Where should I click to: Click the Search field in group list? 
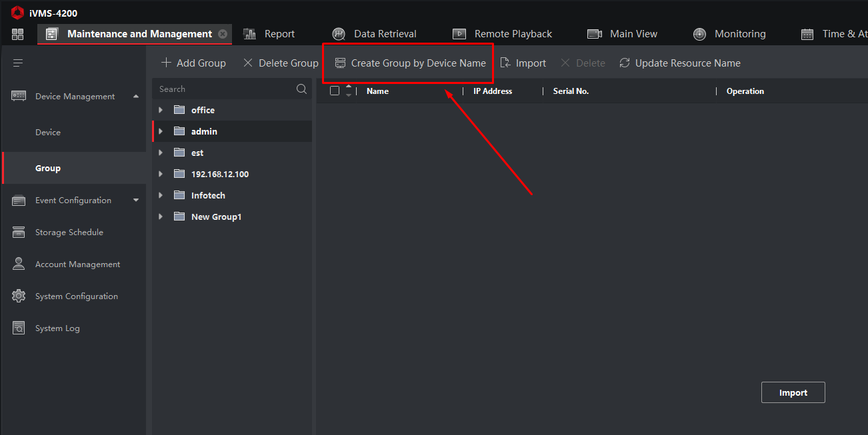coord(223,89)
